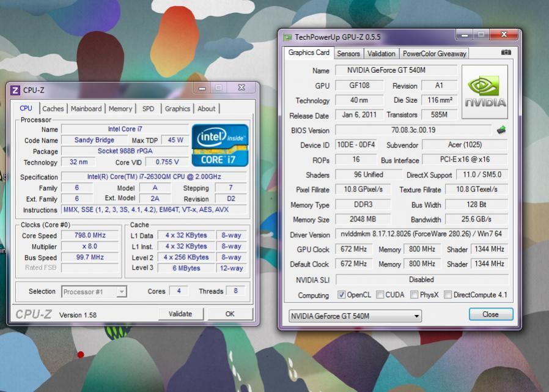The image size is (549, 392).
Task: Click the Level 3 cache value 6 MBytes
Action: point(186,268)
